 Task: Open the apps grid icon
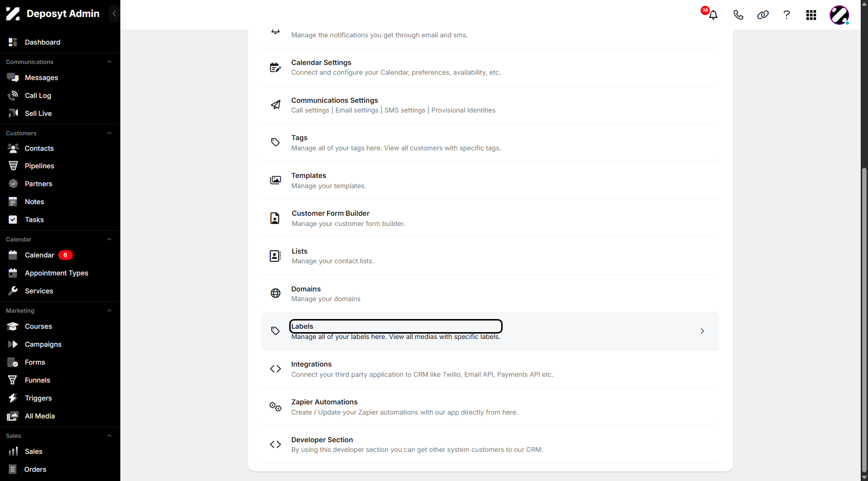point(811,15)
